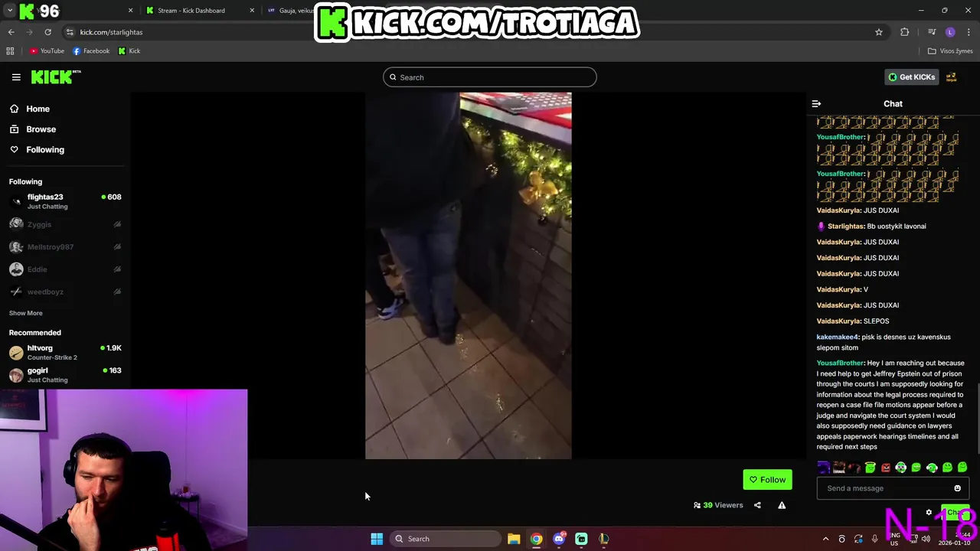Open the profile icon beside Get KICKs
This screenshot has width=980, height=551.
click(952, 77)
